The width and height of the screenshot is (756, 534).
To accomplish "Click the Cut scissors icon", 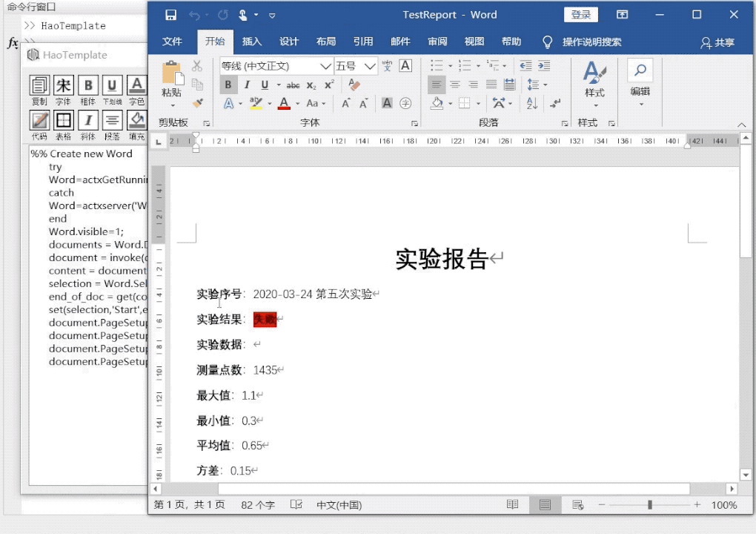I will (x=196, y=65).
